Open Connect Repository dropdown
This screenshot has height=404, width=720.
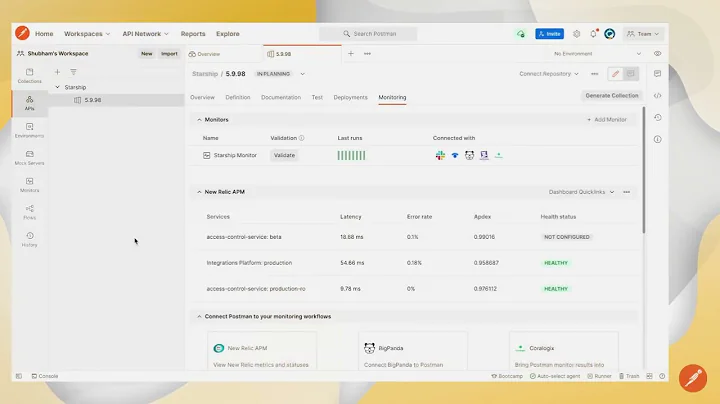pyautogui.click(x=549, y=74)
